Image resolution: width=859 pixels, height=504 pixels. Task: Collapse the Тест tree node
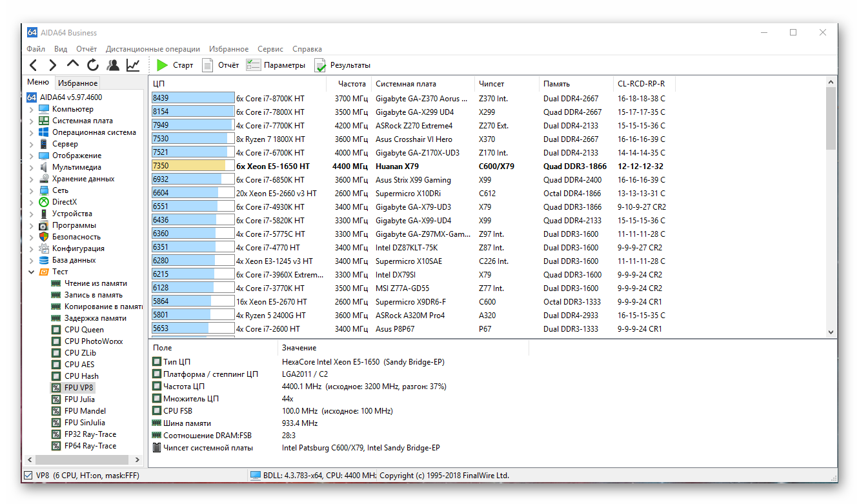point(32,272)
